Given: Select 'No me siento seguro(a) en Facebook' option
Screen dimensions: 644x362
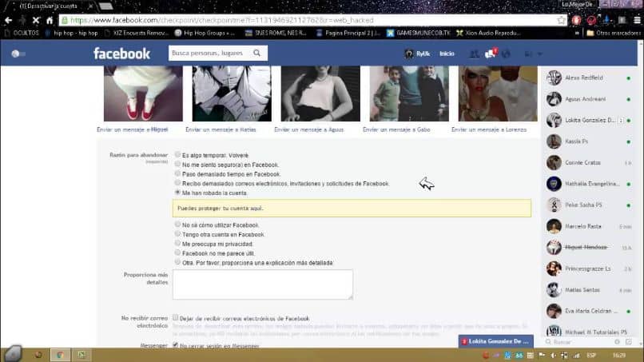Looking at the screenshot, I should point(177,164).
